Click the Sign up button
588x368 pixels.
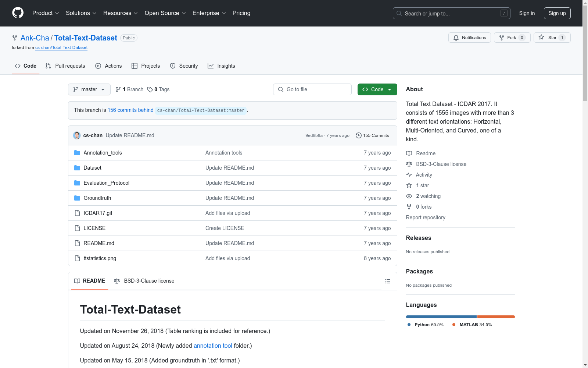[557, 13]
